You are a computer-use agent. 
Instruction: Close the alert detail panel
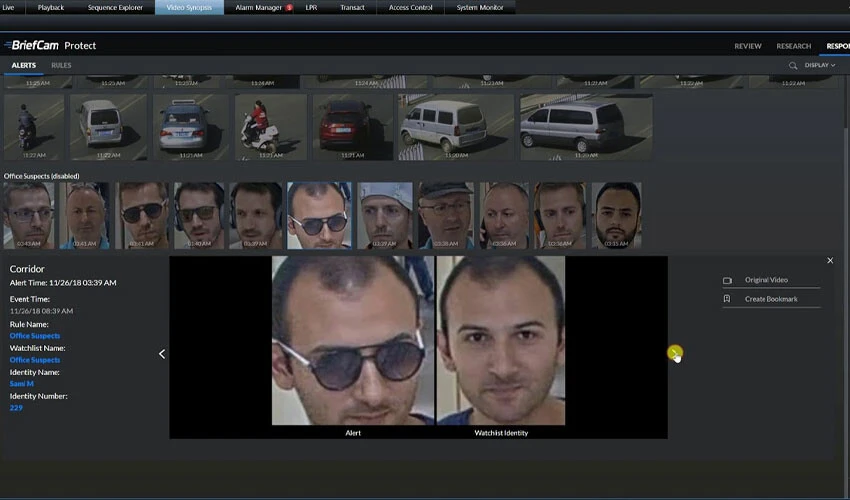coord(829,261)
